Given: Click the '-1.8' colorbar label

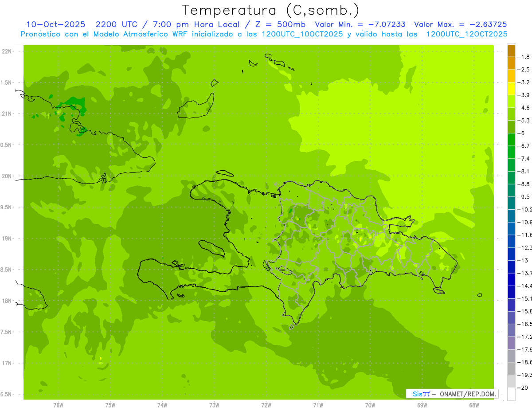Looking at the screenshot, I should [x=524, y=57].
